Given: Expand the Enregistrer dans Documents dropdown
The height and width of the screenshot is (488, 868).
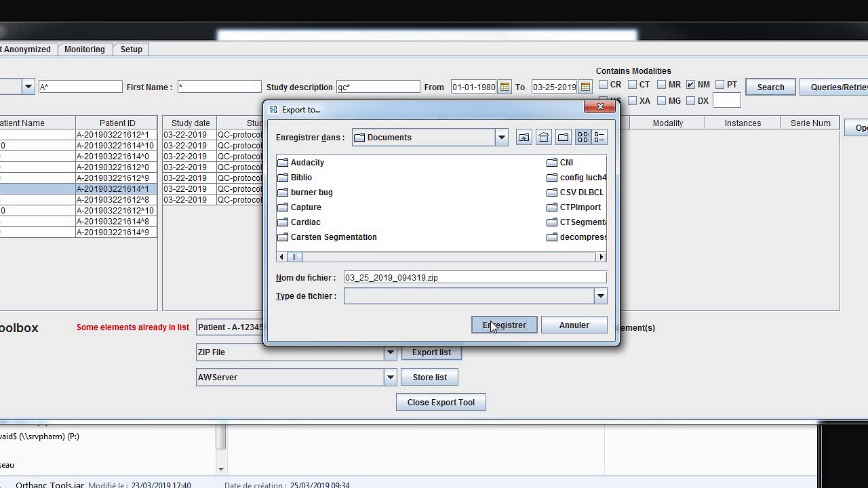Looking at the screenshot, I should click(501, 138).
